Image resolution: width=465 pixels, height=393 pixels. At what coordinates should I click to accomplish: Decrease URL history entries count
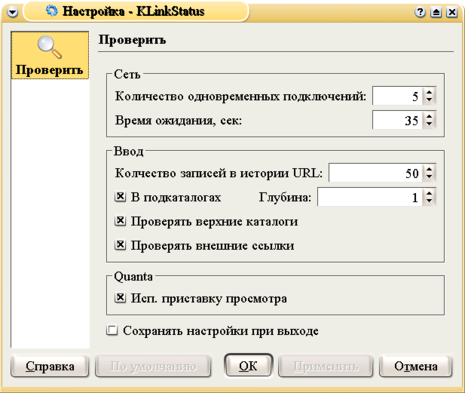point(429,177)
